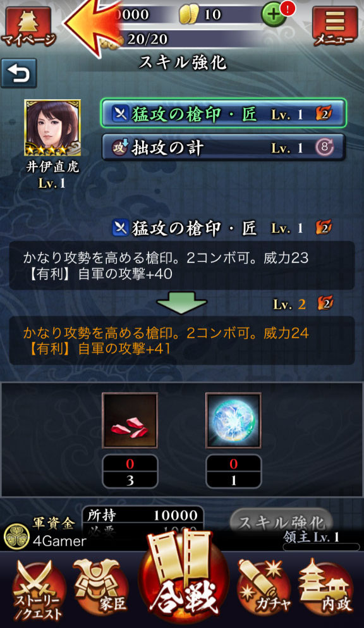This screenshot has width=364, height=628.
Task: Open 内政 castle icon
Action: click(326, 587)
